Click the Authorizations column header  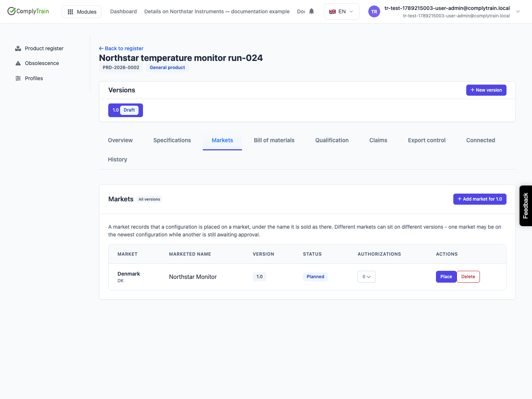point(379,254)
